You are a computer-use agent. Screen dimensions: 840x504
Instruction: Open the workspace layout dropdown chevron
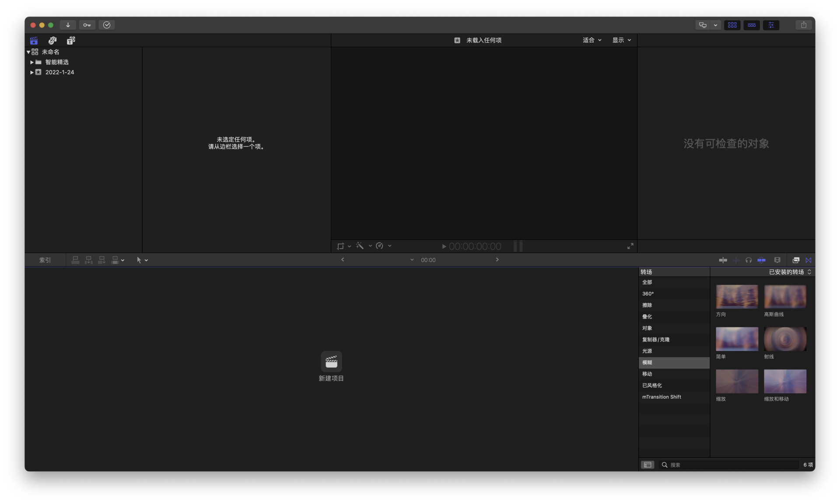716,25
